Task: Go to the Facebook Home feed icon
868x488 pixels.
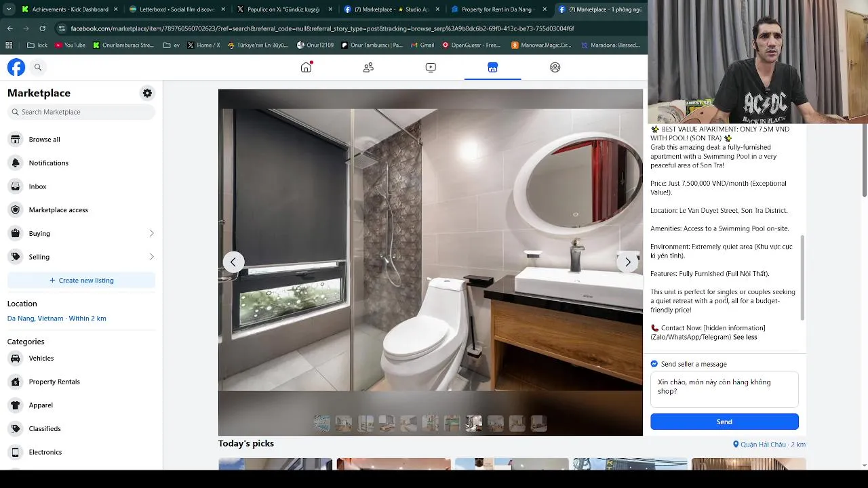Action: (x=306, y=67)
